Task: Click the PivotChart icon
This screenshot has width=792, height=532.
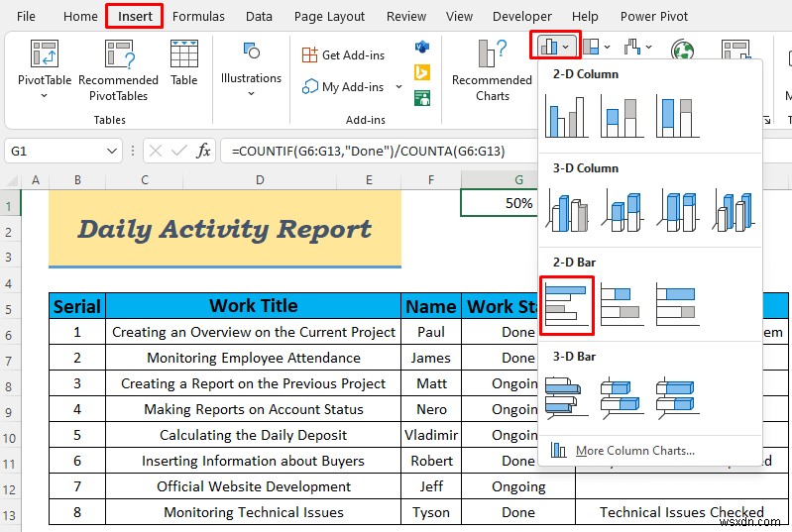Action: pos(735,50)
